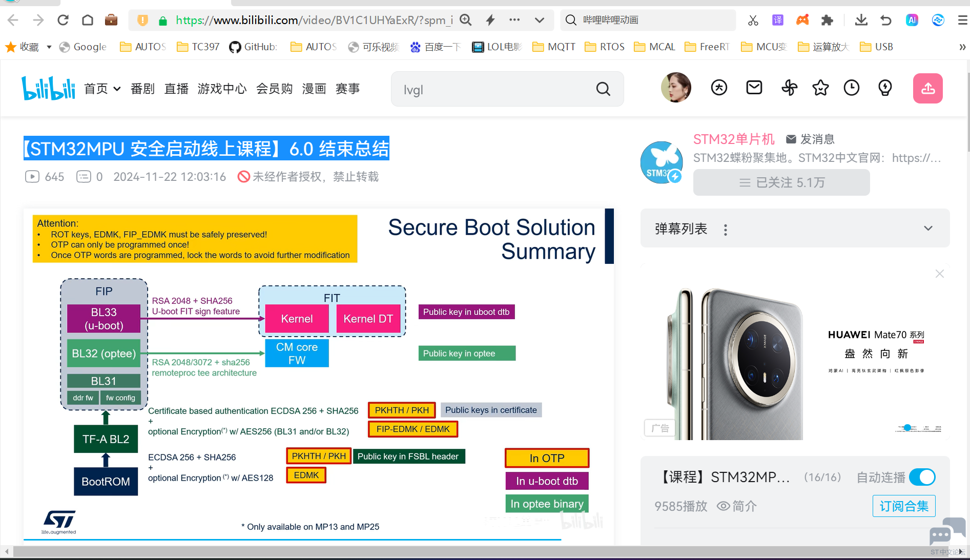
Task: Open the HUAWEI Mate70 advertisement image
Action: point(795,352)
